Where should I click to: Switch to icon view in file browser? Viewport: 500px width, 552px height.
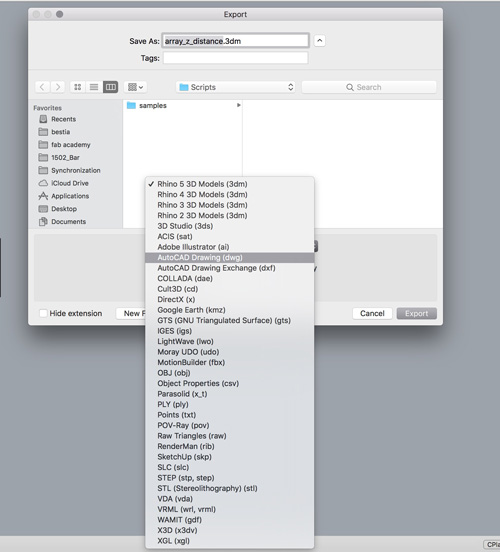click(77, 87)
